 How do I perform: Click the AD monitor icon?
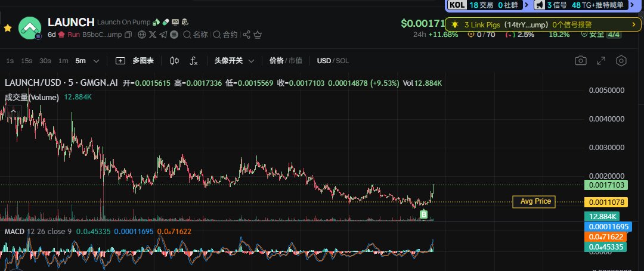(x=175, y=22)
